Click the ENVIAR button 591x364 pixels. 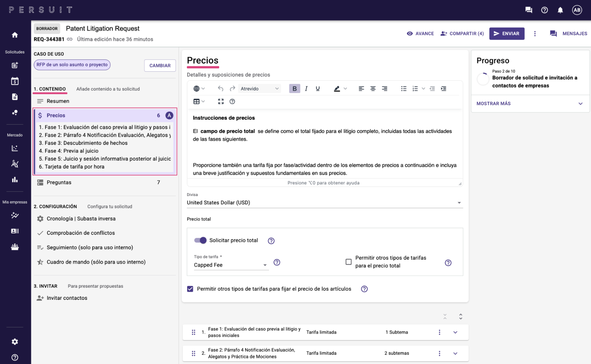[507, 33]
